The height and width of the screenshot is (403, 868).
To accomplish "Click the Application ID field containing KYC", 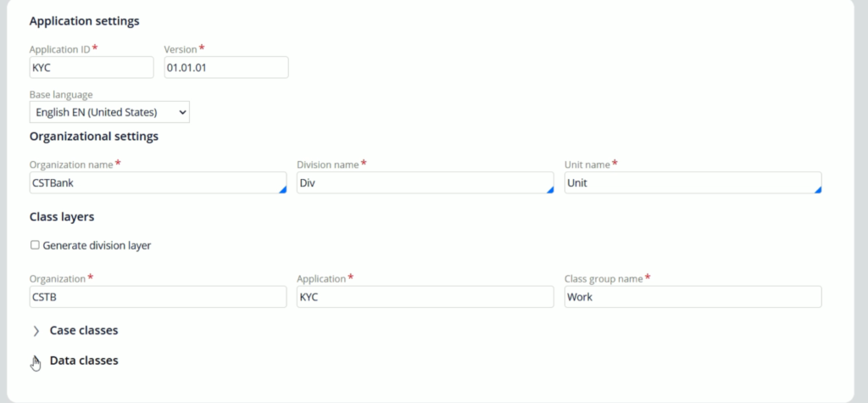I will pos(92,67).
